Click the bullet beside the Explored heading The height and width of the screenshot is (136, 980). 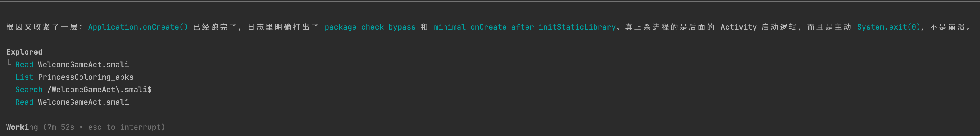(1, 52)
